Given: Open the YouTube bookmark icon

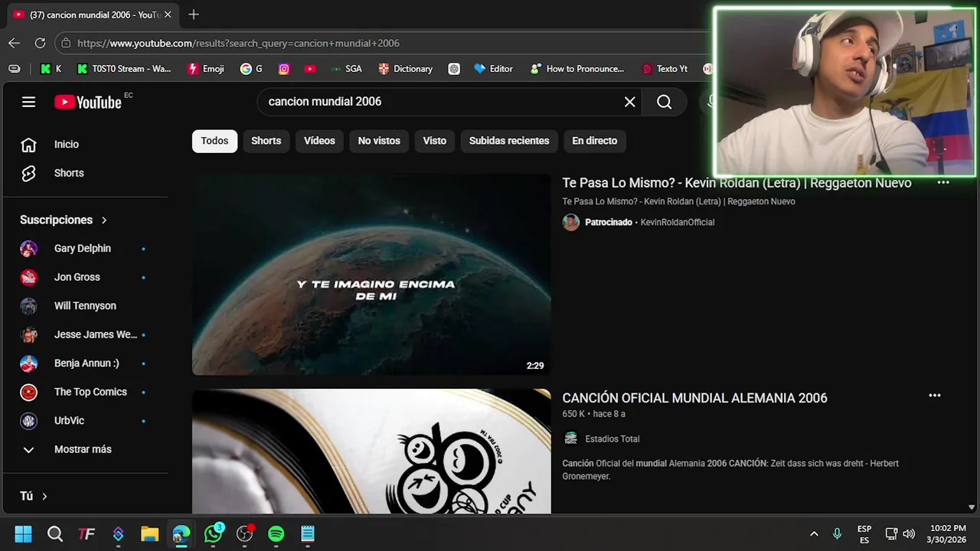Looking at the screenshot, I should pos(309,69).
